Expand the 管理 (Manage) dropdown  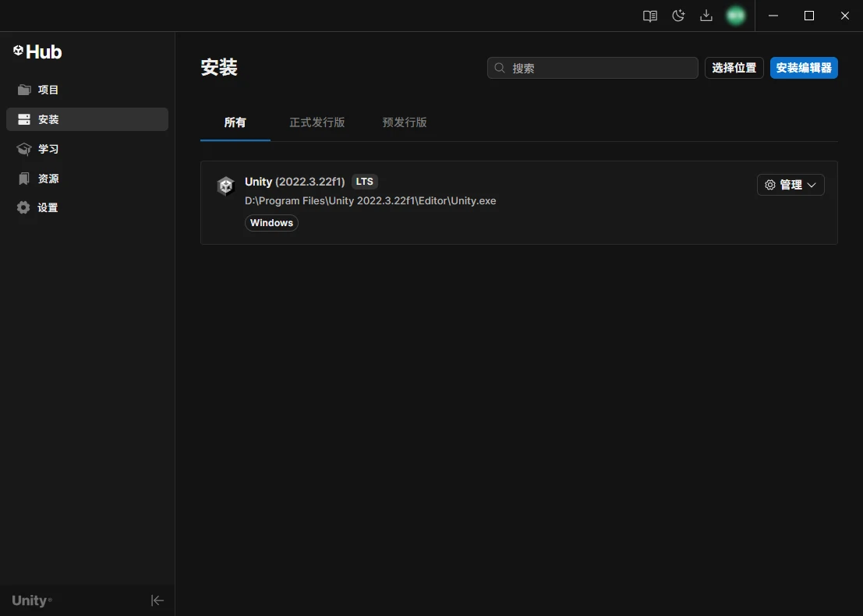(x=790, y=185)
